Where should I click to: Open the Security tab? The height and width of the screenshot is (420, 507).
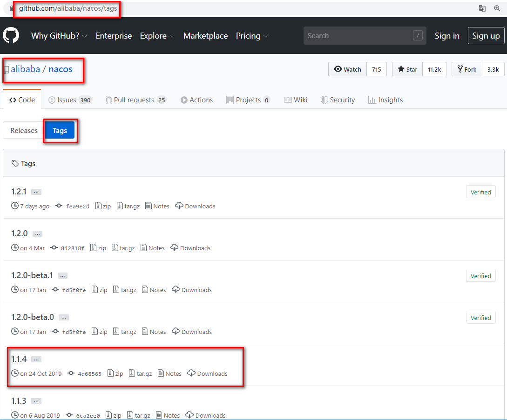coord(338,100)
